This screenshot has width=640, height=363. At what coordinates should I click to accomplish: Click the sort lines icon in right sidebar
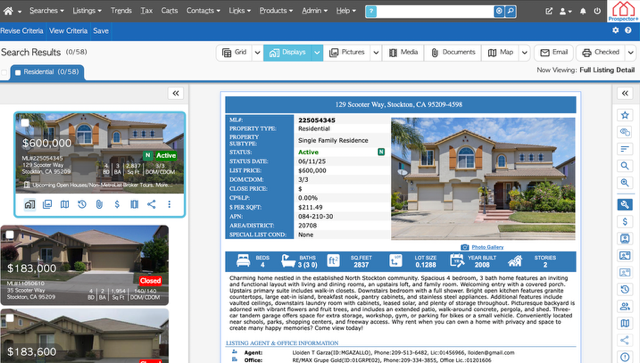pyautogui.click(x=625, y=149)
